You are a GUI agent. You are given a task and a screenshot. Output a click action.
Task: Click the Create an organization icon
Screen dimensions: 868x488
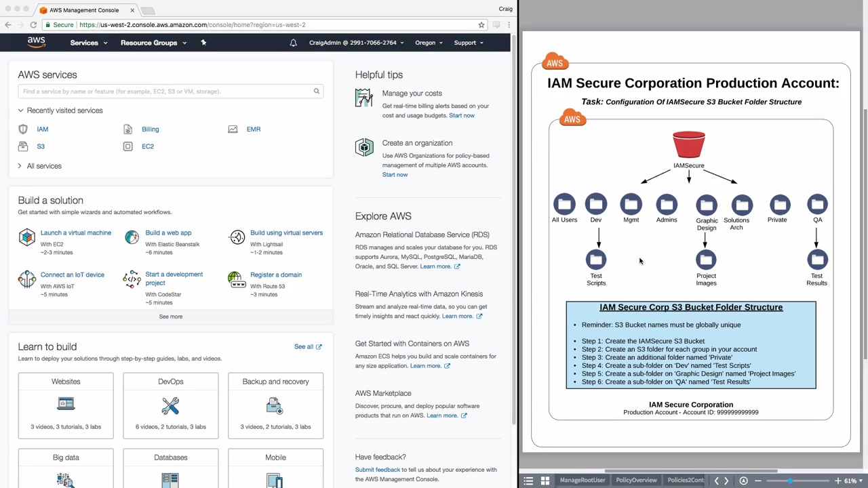(x=364, y=148)
